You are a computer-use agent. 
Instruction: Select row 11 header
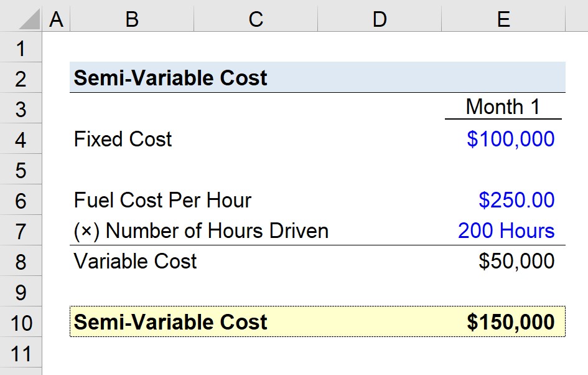coord(21,353)
